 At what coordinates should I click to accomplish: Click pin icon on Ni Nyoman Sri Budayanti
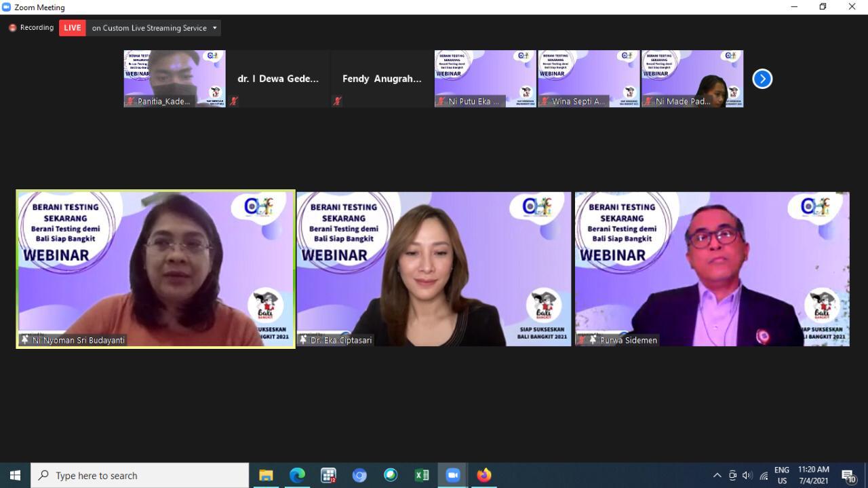coord(25,340)
